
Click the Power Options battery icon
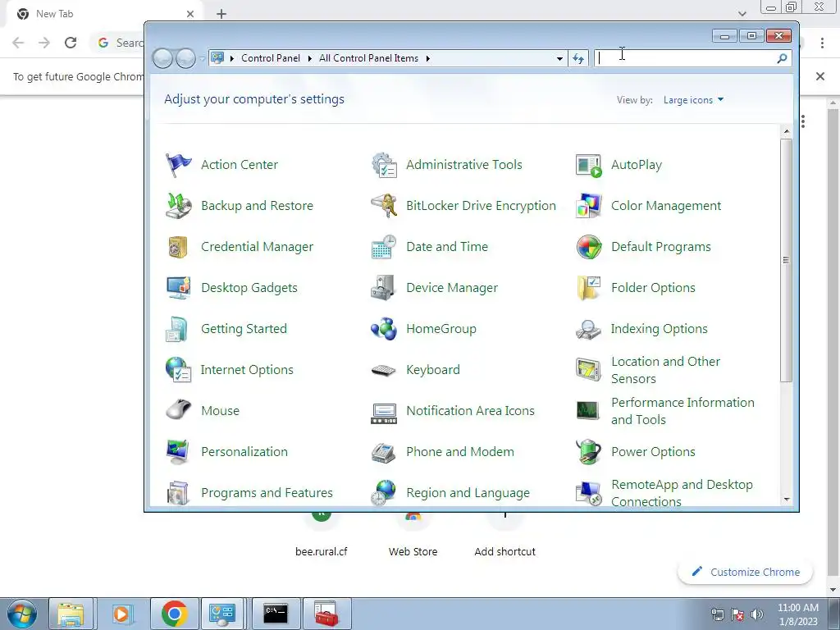[x=589, y=452]
